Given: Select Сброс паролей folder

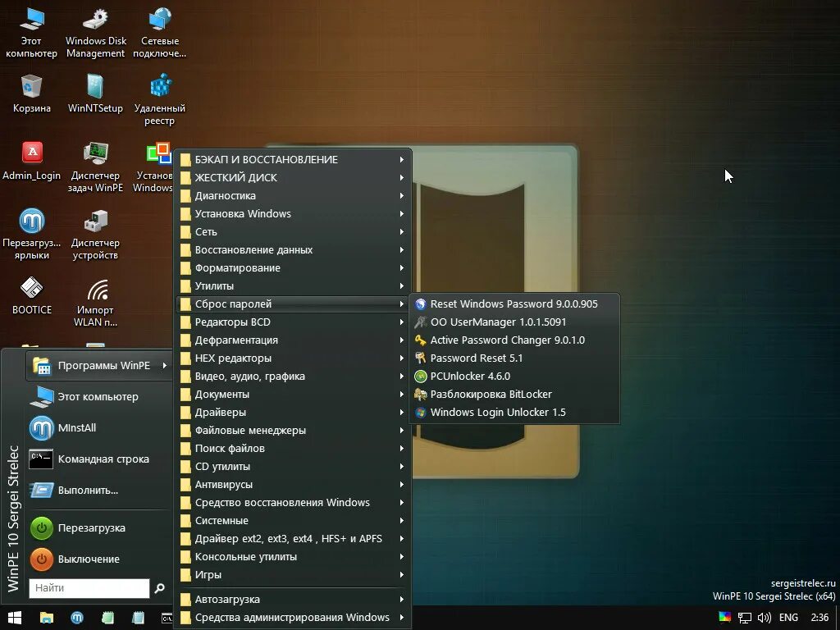Looking at the screenshot, I should (293, 304).
